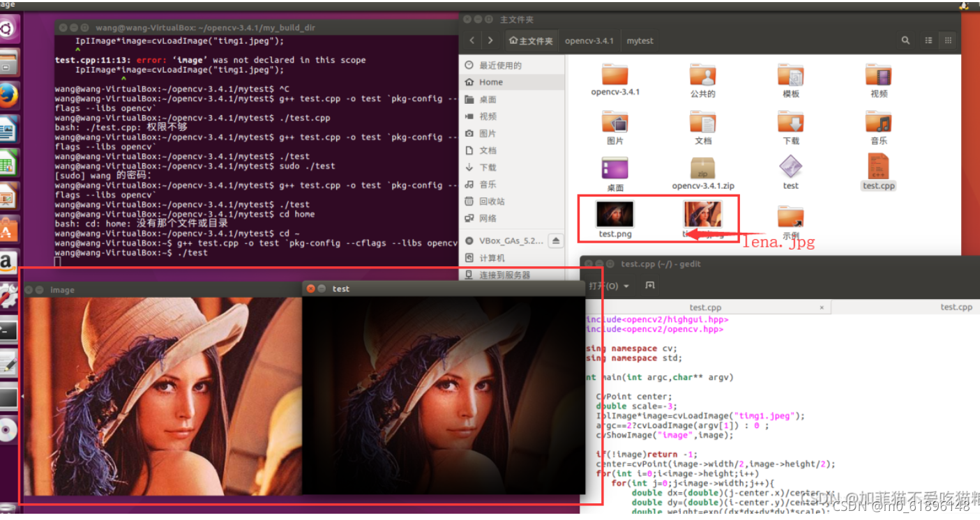Open 视频 in the file manager sidebar
This screenshot has height=520, width=980.
pos(513,116)
